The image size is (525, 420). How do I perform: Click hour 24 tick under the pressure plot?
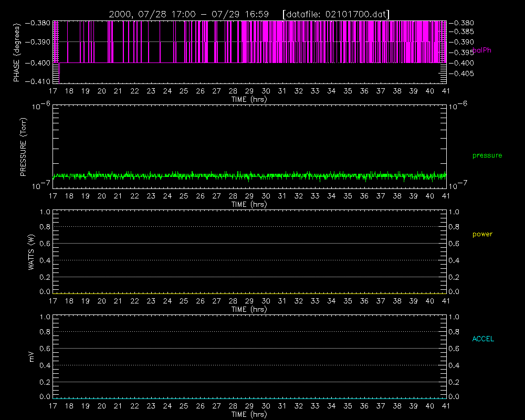coord(167,196)
